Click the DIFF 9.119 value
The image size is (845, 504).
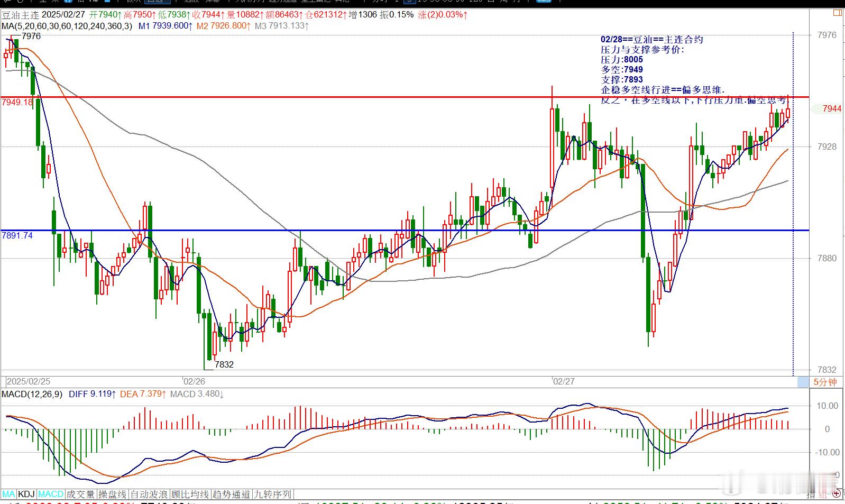pyautogui.click(x=93, y=394)
